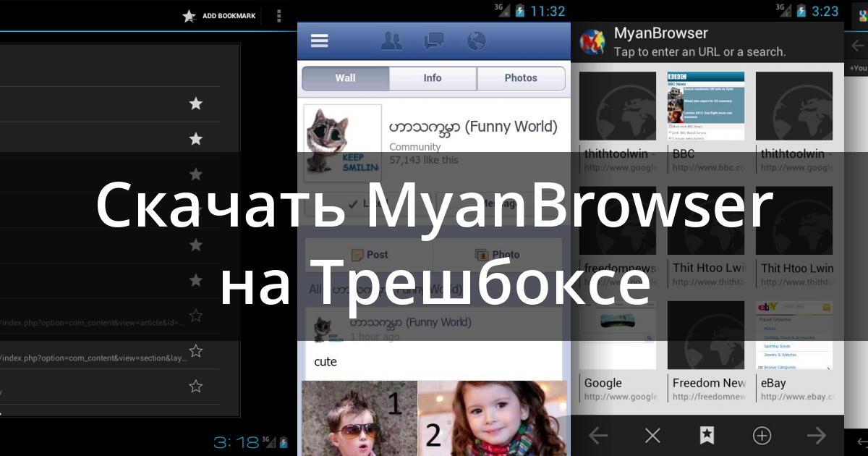The image size is (868, 456).
Task: Open the Facebook globe notifications icon
Action: click(476, 41)
